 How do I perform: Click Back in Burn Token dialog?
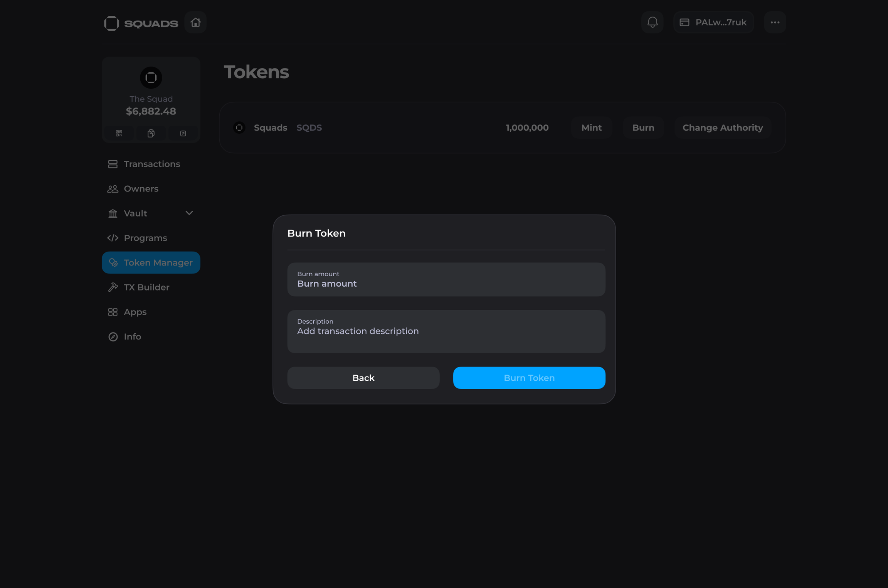[363, 378]
